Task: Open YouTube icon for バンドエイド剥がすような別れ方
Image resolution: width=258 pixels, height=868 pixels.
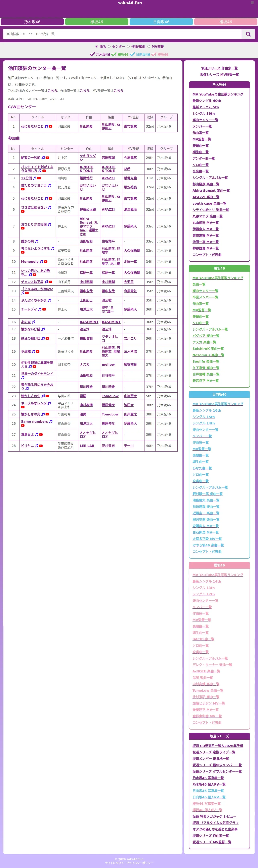Action: click(x=44, y=171)
